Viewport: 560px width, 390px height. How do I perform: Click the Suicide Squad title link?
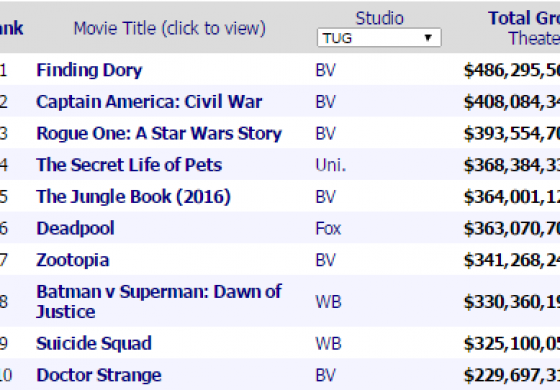(x=94, y=344)
